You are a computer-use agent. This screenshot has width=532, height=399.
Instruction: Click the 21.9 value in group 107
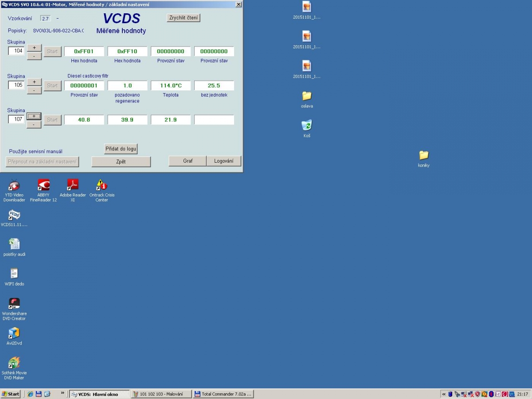[x=171, y=120]
